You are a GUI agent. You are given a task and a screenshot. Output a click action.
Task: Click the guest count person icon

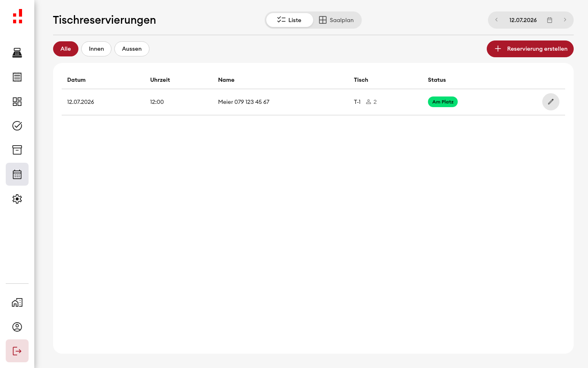tap(368, 102)
